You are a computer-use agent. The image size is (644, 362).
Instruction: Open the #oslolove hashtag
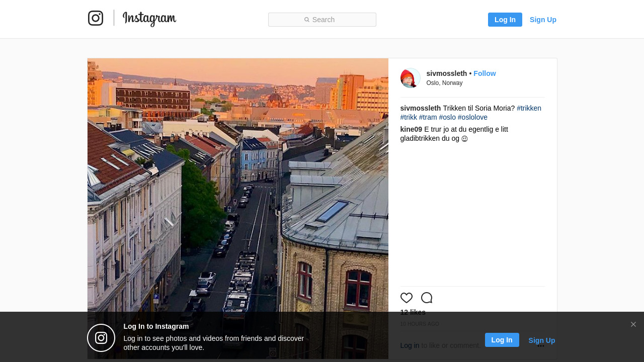[472, 117]
